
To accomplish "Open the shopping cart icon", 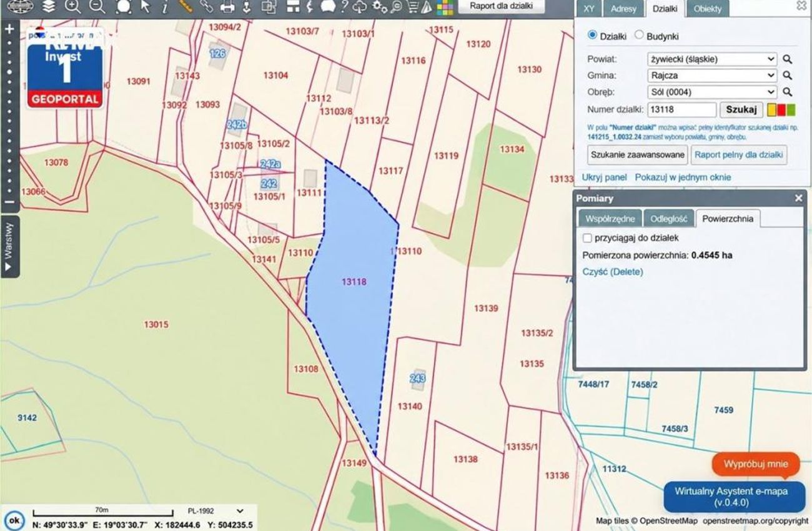I will [x=412, y=7].
